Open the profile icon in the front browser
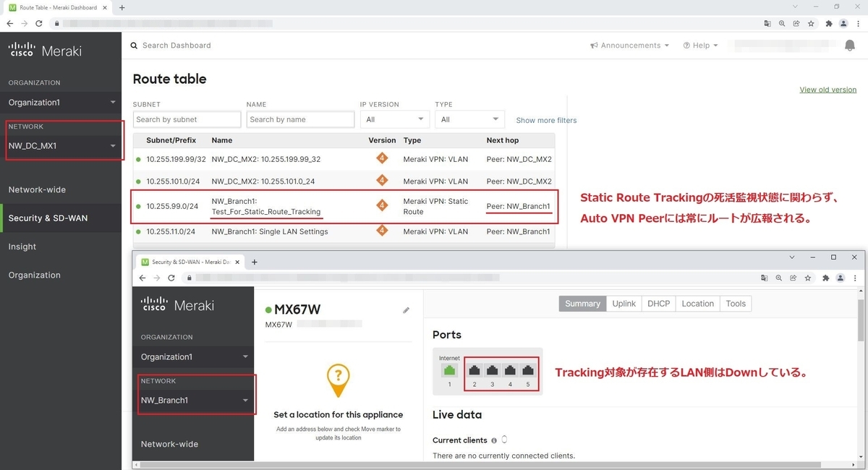868x470 pixels. click(841, 278)
